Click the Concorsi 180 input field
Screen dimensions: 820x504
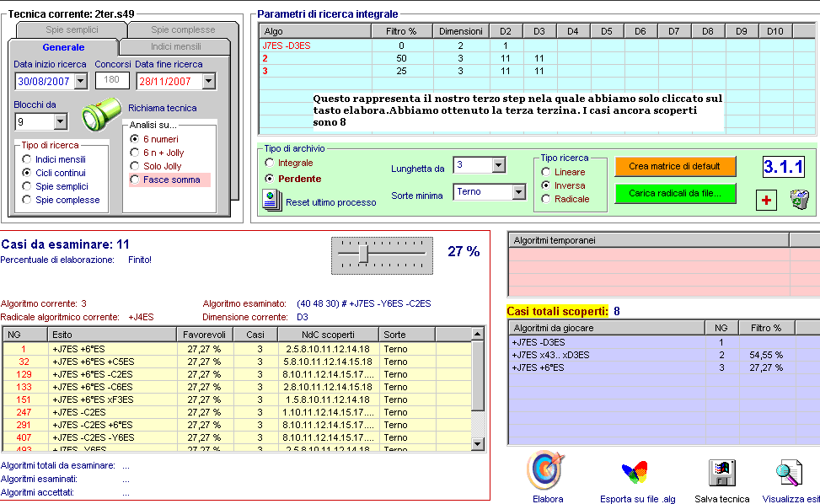pyautogui.click(x=112, y=80)
